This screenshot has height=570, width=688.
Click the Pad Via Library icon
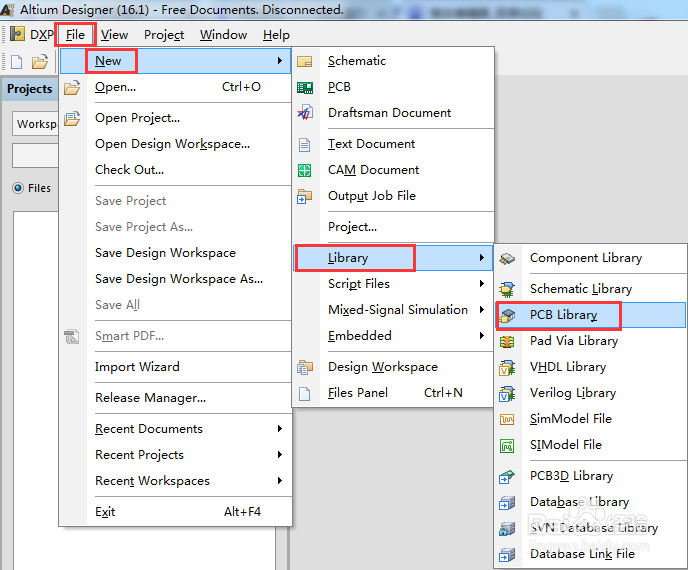coord(507,341)
